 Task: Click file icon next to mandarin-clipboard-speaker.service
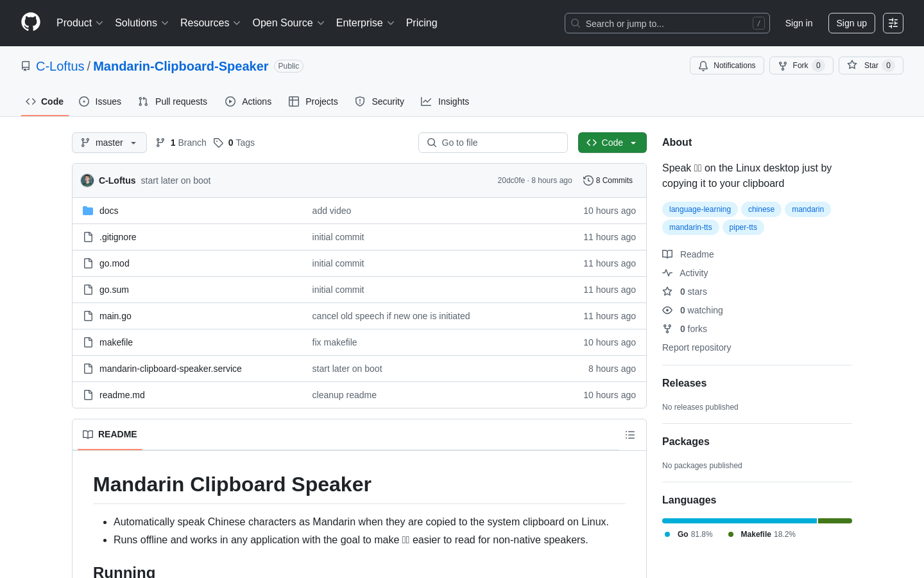pos(88,369)
